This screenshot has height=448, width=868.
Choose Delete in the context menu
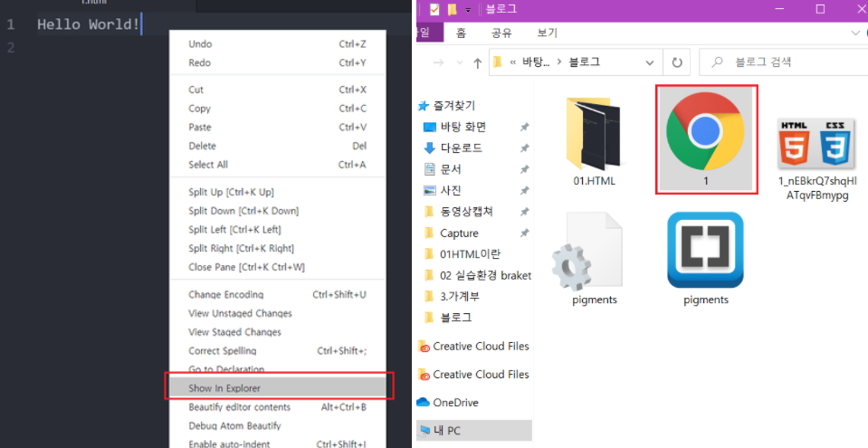pyautogui.click(x=277, y=147)
